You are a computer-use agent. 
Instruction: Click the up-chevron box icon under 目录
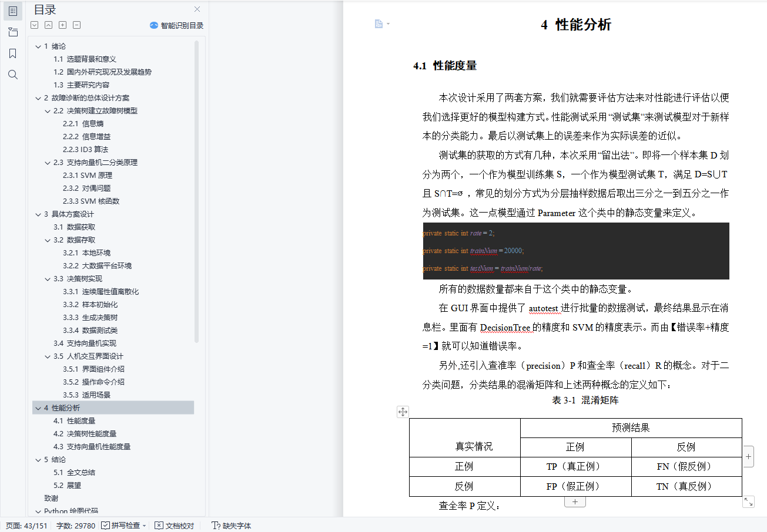tap(48, 25)
